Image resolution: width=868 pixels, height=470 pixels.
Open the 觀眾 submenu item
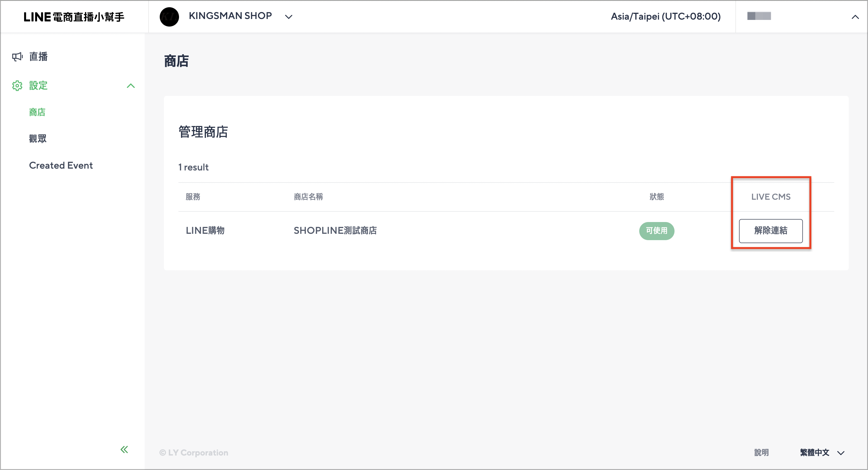pyautogui.click(x=38, y=138)
